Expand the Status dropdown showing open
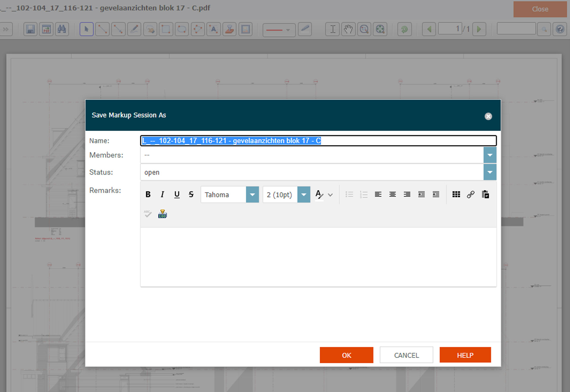The width and height of the screenshot is (570, 392). coord(490,172)
